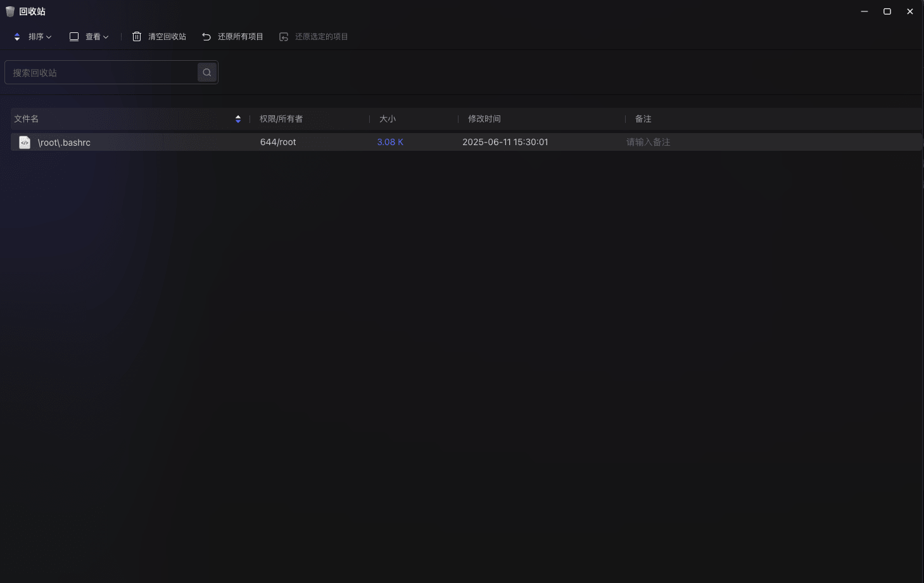Click the trash icon for 清空回收站
924x583 pixels.
click(x=137, y=37)
